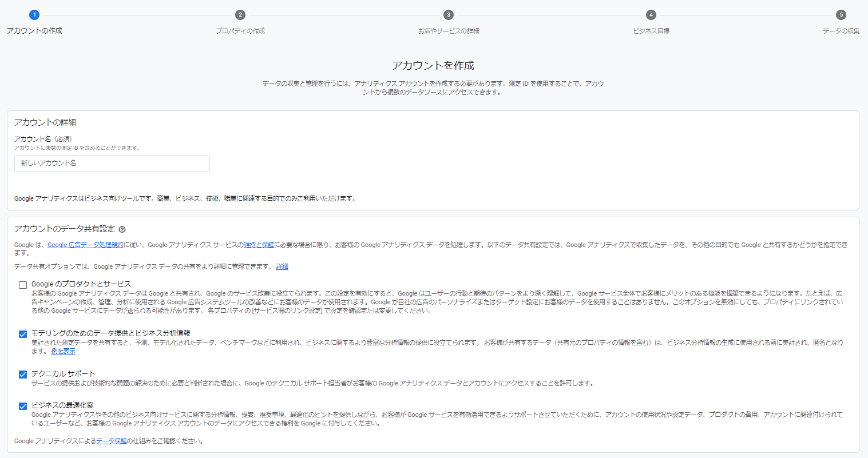Viewport: 868px width, 458px height.
Task: Focus the 新しいアカウント名 input field
Action: 112,164
